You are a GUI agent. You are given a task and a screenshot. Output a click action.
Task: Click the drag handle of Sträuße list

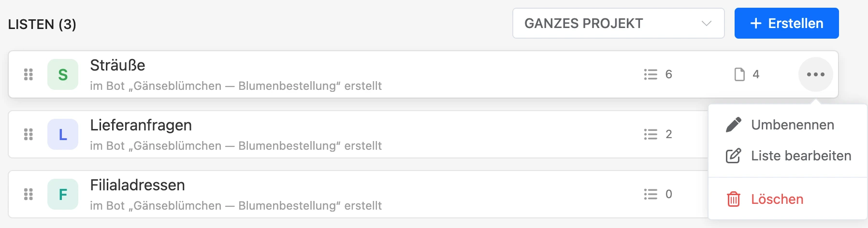[x=29, y=74]
